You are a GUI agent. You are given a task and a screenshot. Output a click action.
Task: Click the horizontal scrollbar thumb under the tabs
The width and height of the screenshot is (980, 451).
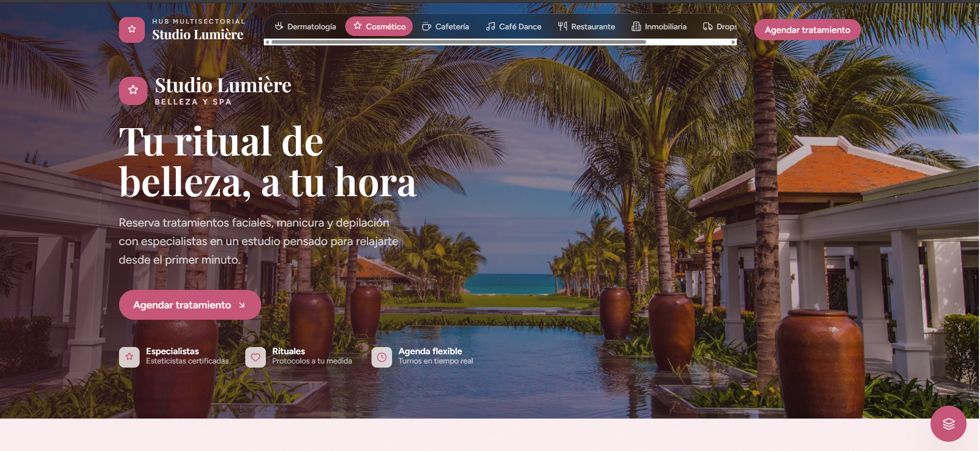[x=459, y=42]
